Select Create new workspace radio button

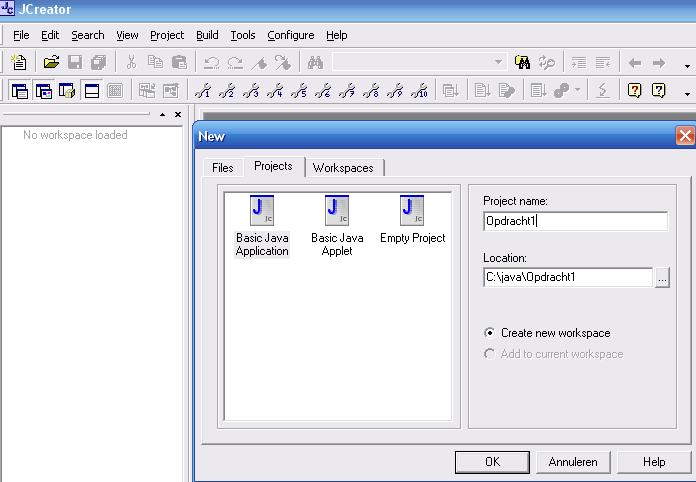coord(547,333)
